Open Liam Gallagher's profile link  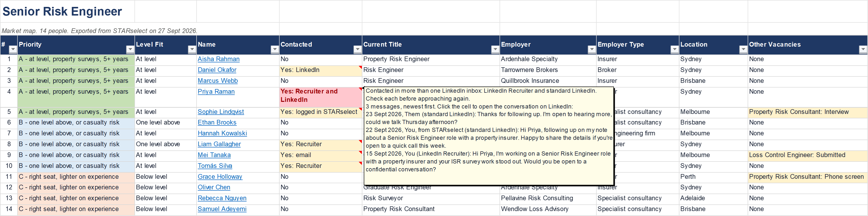[x=219, y=144]
